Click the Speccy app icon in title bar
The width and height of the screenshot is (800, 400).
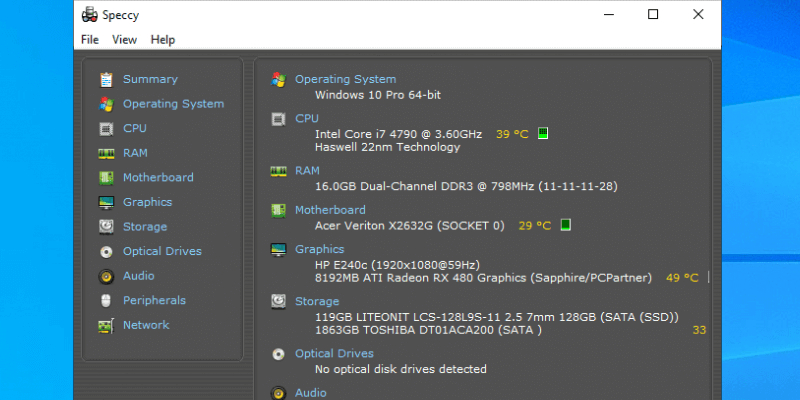tap(90, 15)
